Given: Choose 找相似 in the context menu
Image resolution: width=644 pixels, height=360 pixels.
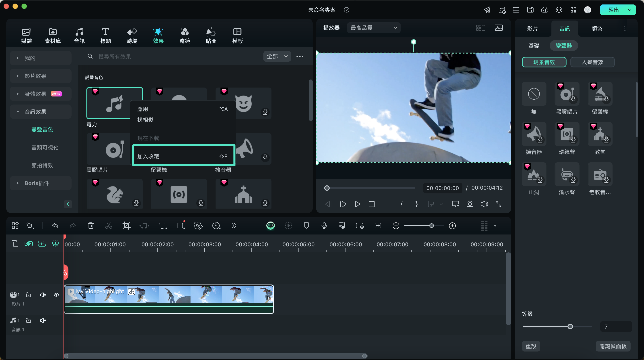Looking at the screenshot, I should (x=183, y=120).
